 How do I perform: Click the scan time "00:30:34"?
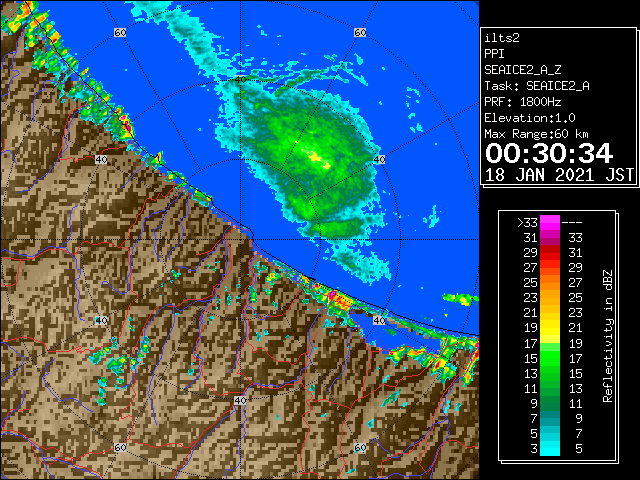[x=549, y=153]
